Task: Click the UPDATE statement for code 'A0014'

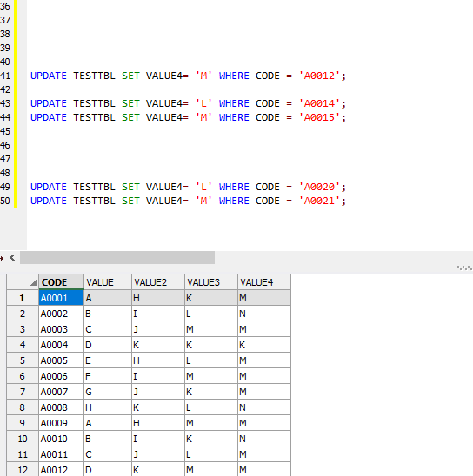Action: tap(188, 103)
